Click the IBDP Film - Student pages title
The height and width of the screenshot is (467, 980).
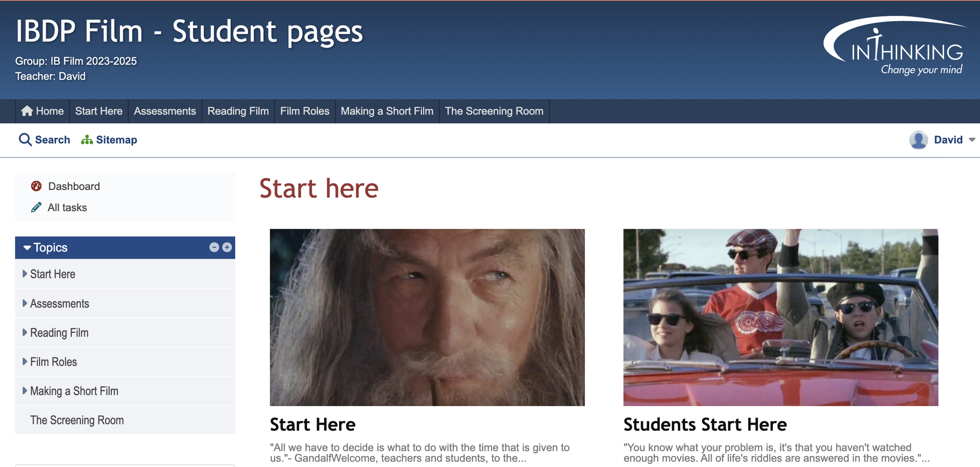tap(189, 31)
